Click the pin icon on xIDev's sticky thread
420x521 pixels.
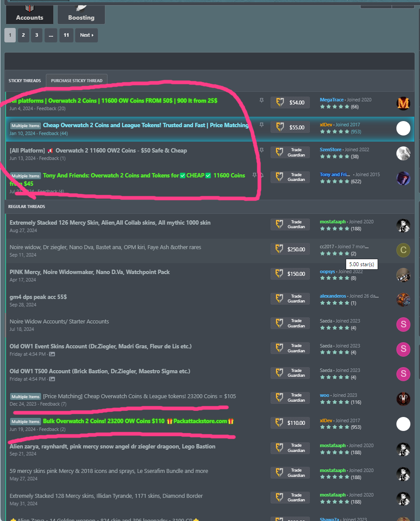point(261,125)
